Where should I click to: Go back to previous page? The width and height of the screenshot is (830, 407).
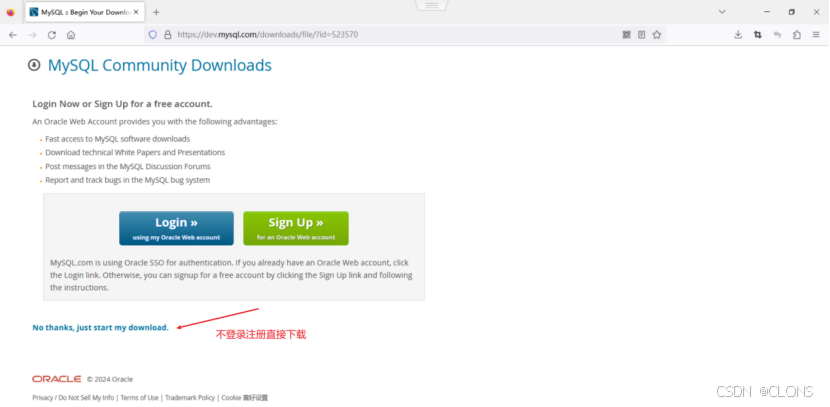13,35
